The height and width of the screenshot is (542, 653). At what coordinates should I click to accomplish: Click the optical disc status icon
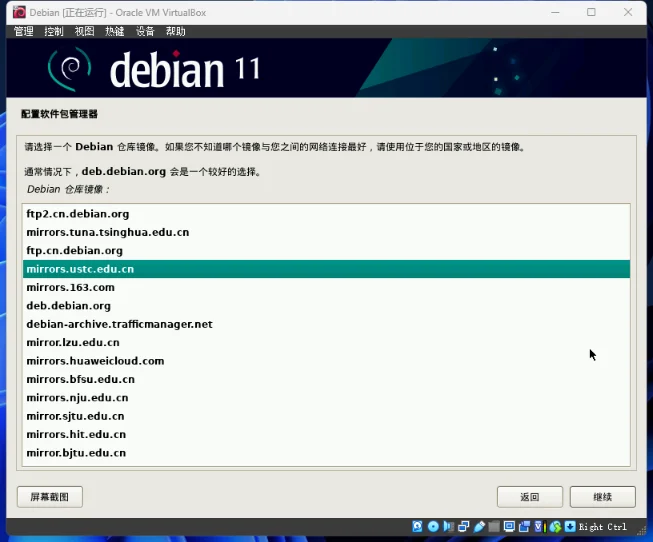click(433, 527)
